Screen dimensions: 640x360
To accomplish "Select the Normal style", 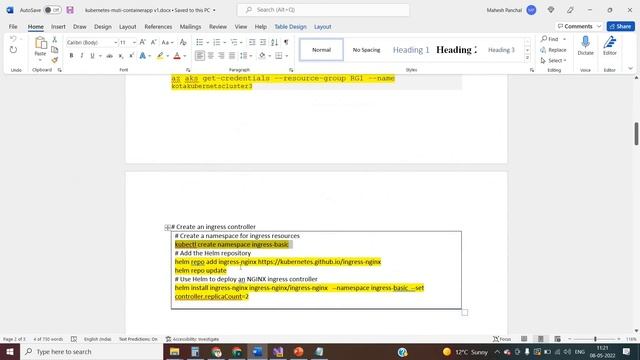I will tap(322, 50).
